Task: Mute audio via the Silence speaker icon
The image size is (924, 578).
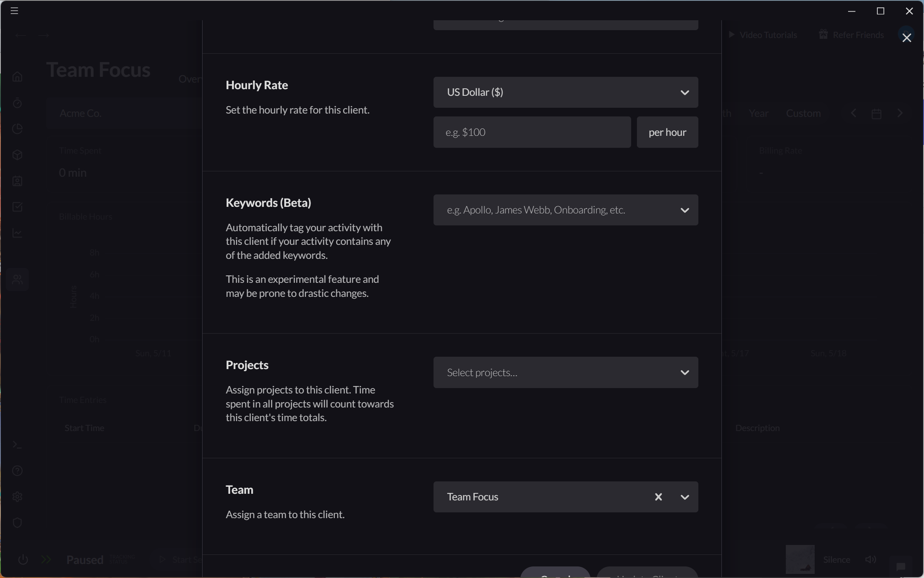Action: (871, 559)
